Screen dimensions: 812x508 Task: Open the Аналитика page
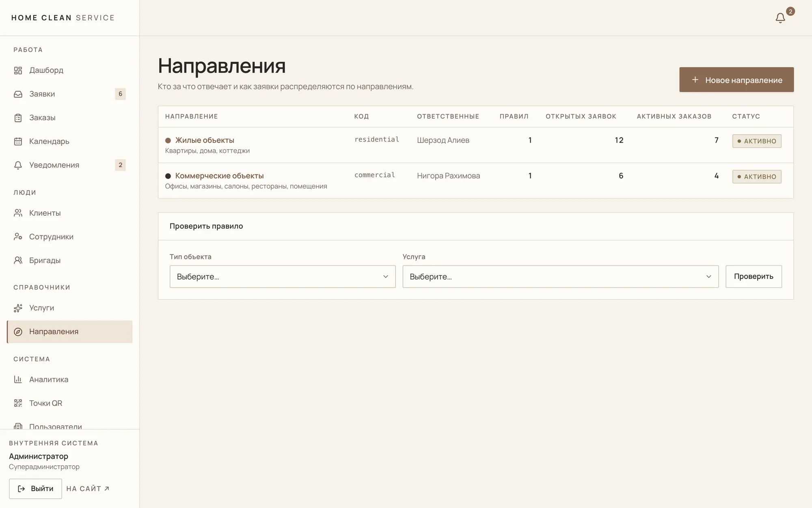[x=70, y=380]
